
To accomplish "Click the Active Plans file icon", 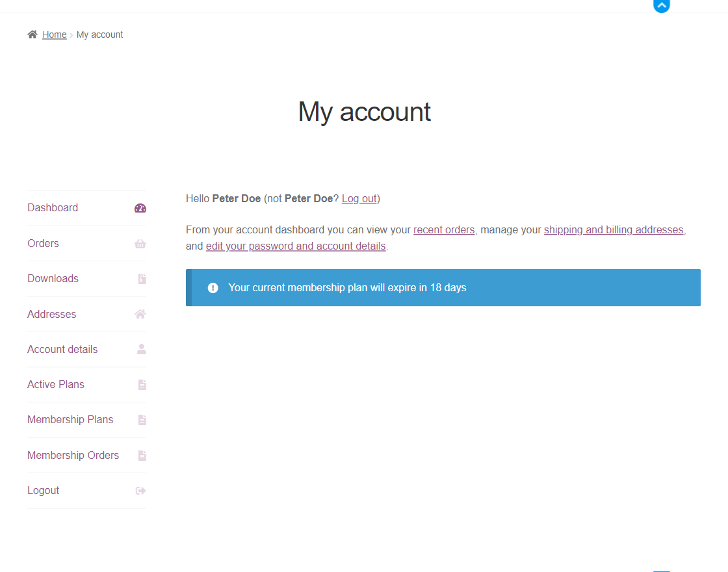I will (x=141, y=384).
